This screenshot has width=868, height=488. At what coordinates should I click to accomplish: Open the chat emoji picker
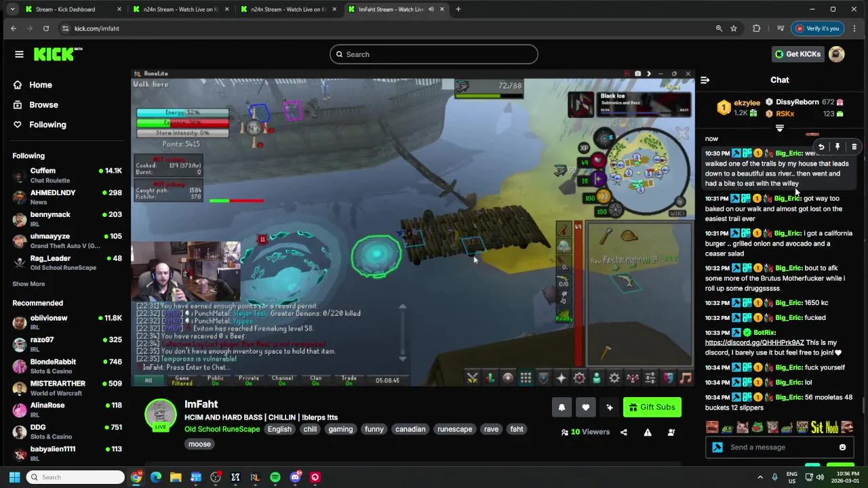tap(842, 447)
